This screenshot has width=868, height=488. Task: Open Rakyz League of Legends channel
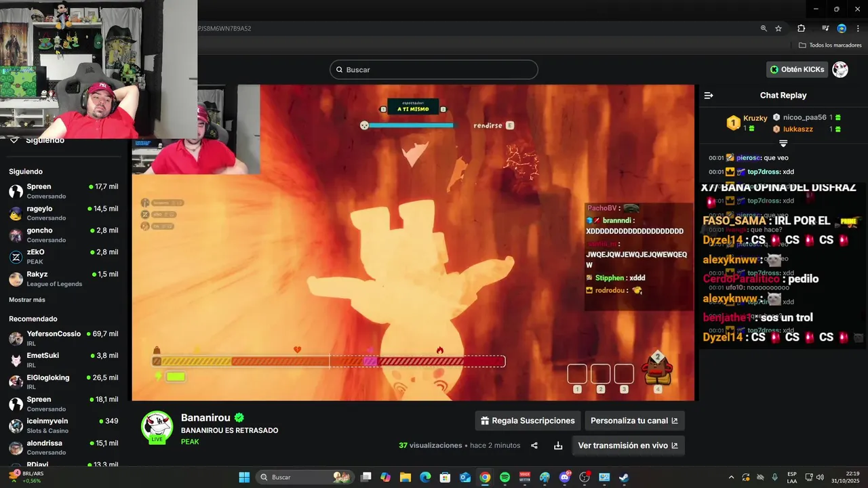pos(64,279)
